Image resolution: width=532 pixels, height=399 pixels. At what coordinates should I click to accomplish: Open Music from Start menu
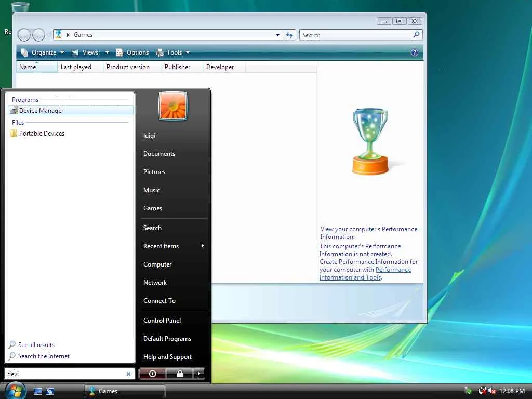coord(151,190)
